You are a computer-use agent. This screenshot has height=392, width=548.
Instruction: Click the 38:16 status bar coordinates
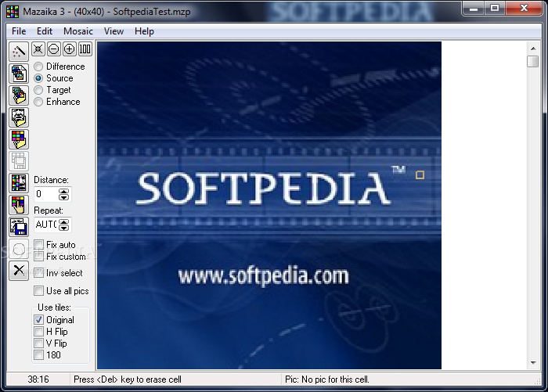click(38, 379)
